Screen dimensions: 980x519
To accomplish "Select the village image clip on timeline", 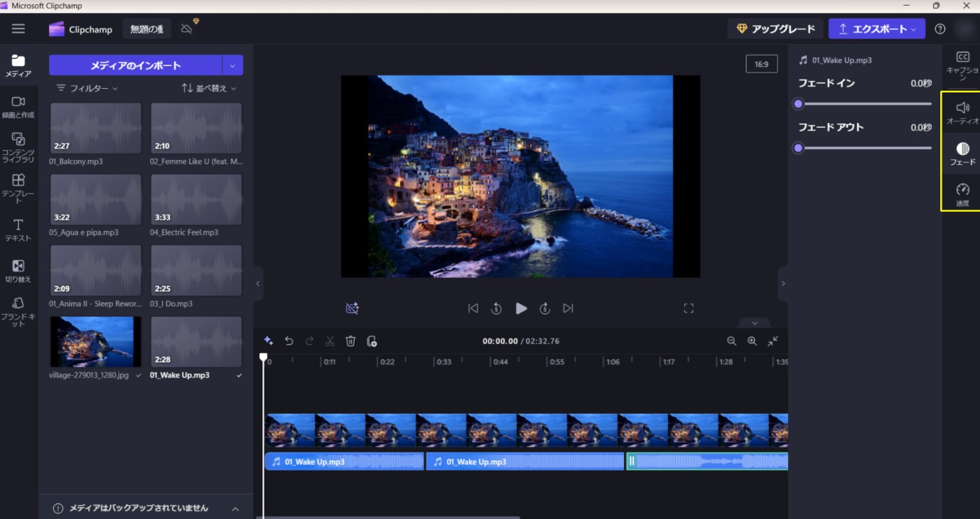I will (526, 430).
